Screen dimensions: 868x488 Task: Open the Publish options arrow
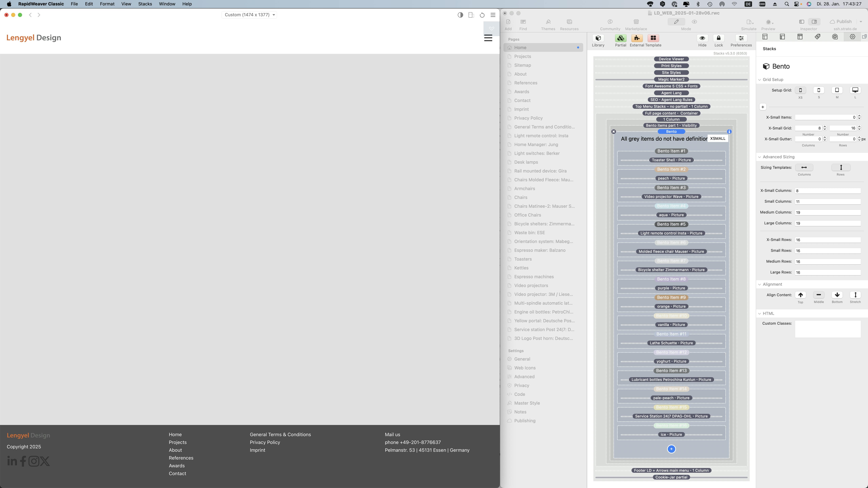tap(861, 22)
